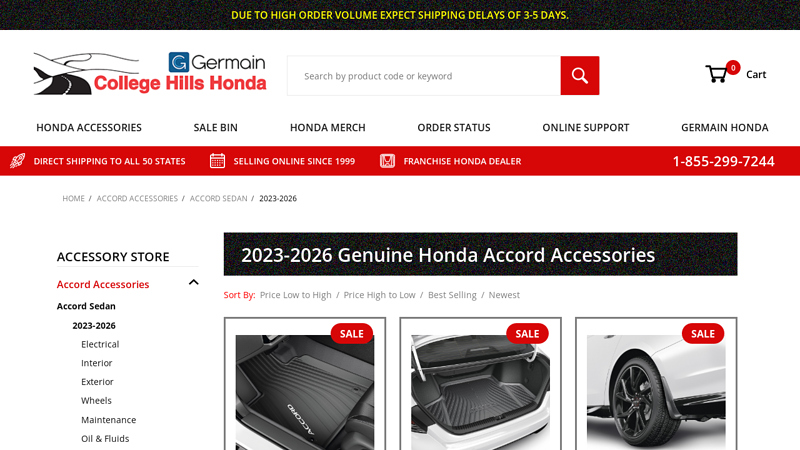Select Wheels in the sidebar categories
The image size is (800, 450).
pos(96,401)
